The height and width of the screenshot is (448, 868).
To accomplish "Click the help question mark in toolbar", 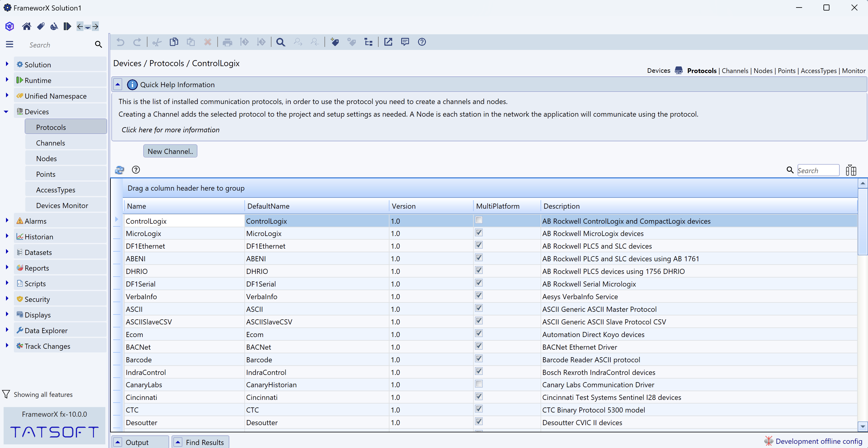I will pos(422,42).
